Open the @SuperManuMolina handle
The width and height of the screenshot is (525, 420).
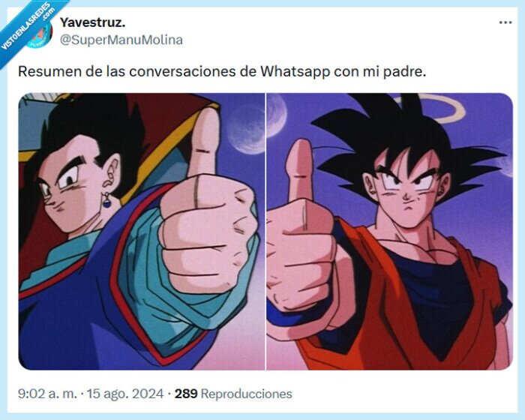pyautogui.click(x=121, y=40)
